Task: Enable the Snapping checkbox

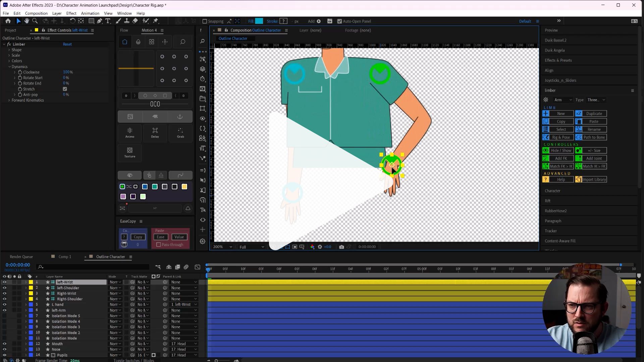Action: 205,21
